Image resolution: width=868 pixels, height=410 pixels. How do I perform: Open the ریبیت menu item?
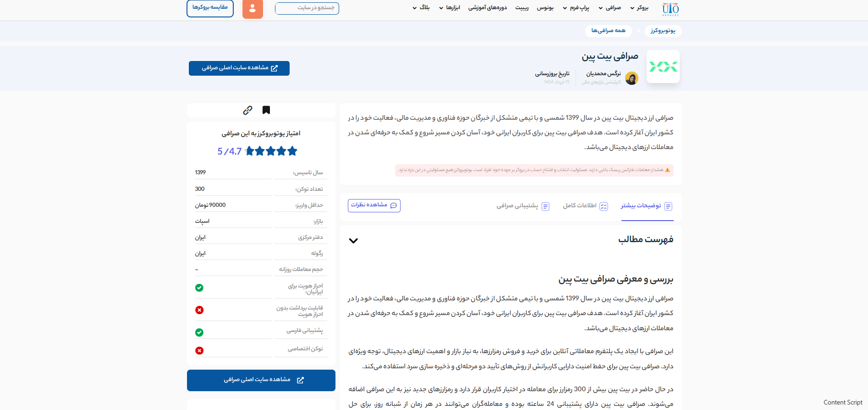(522, 8)
